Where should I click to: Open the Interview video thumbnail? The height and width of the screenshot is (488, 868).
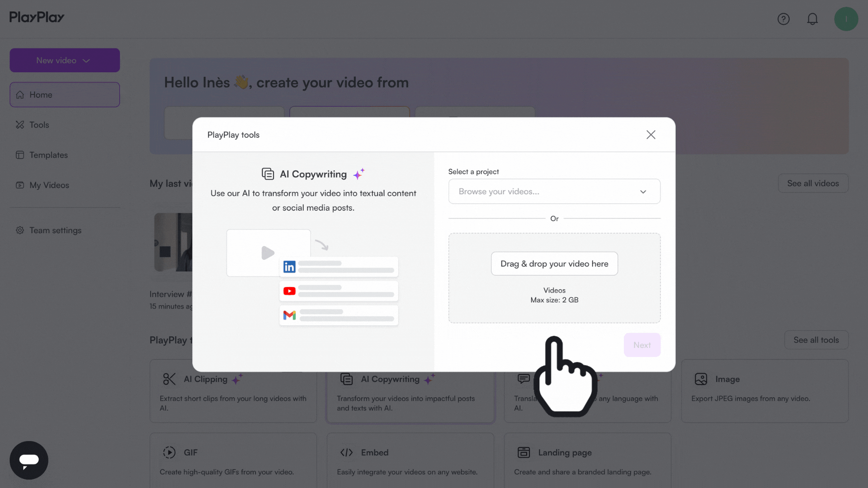tap(173, 242)
